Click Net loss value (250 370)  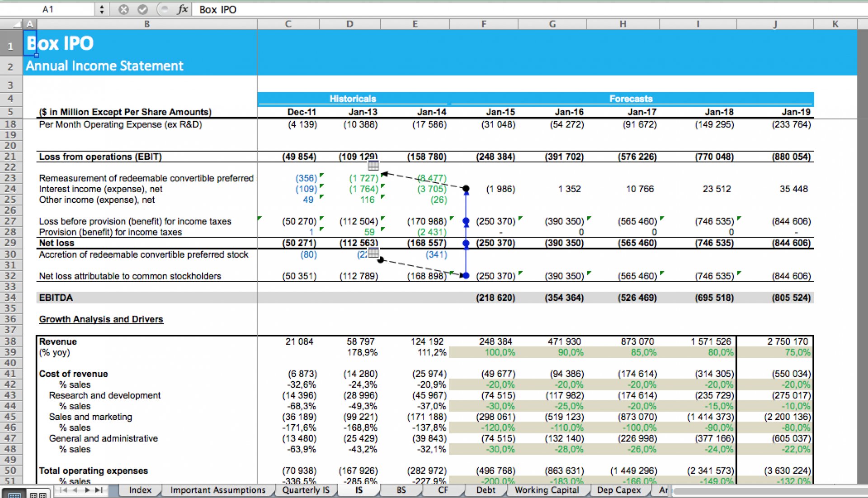point(495,243)
